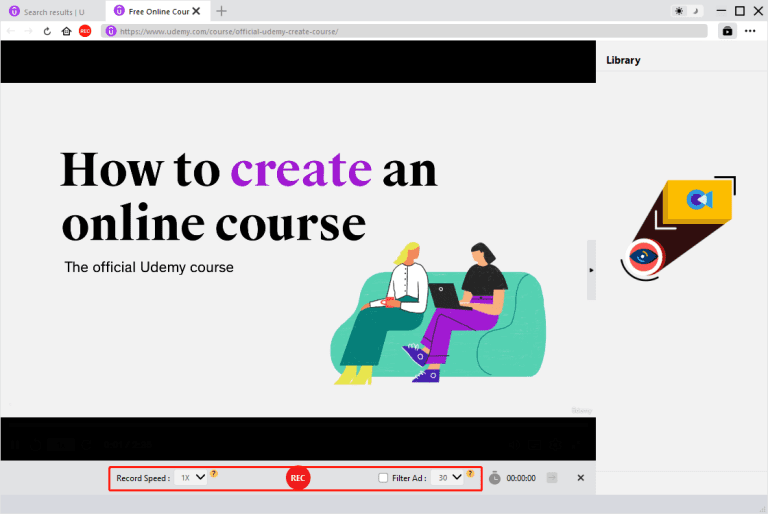This screenshot has height=514, width=768.
Task: Go to the home page icon
Action: click(66, 31)
